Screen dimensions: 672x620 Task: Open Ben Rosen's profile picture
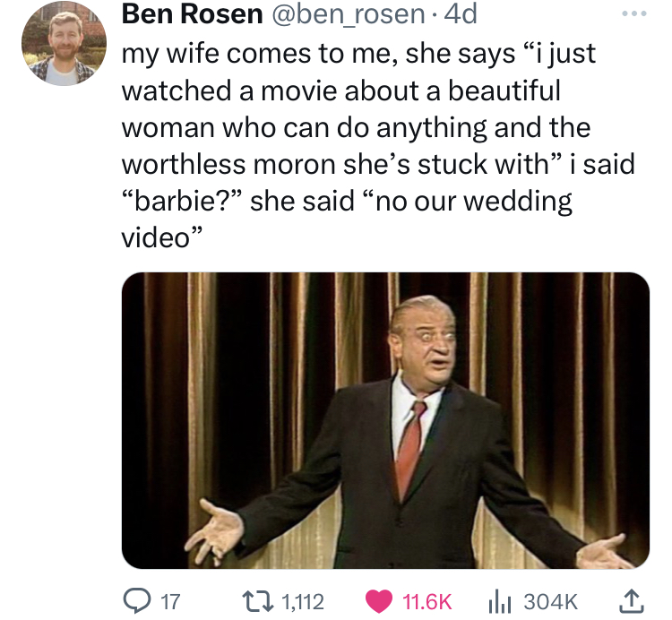pos(63,44)
